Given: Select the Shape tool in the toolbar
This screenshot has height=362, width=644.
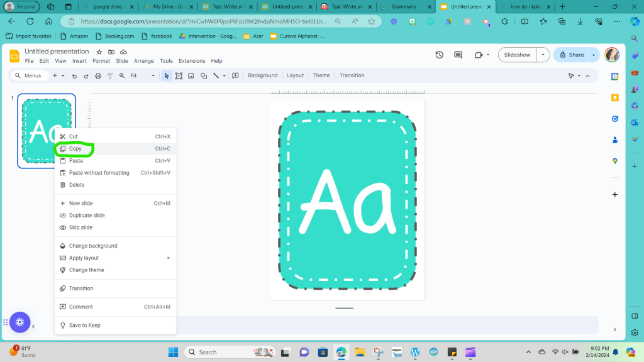Looking at the screenshot, I should [204, 76].
